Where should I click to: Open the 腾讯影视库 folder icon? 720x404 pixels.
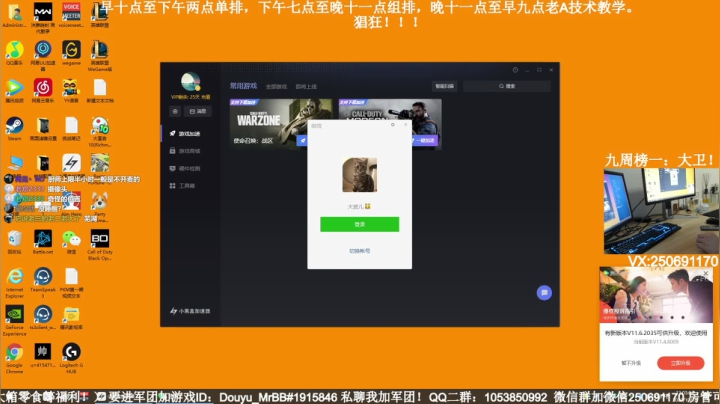click(x=71, y=318)
